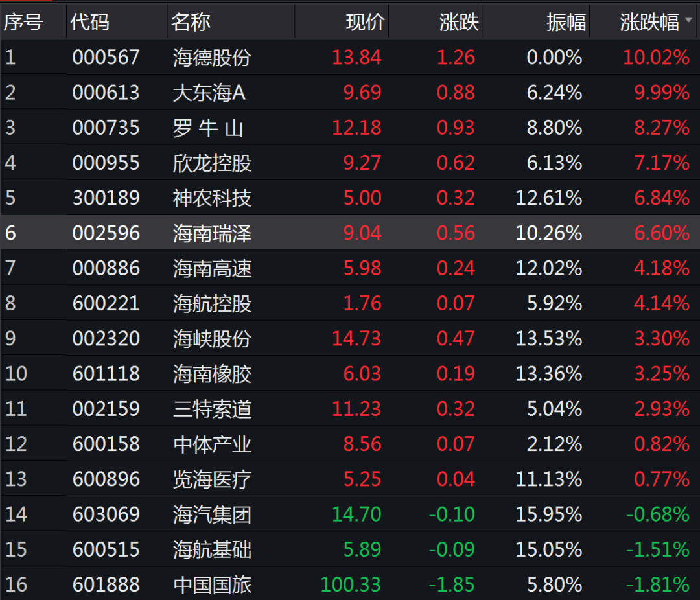Select stock name 海南高速
This screenshot has width=700, height=600.
pyautogui.click(x=212, y=269)
